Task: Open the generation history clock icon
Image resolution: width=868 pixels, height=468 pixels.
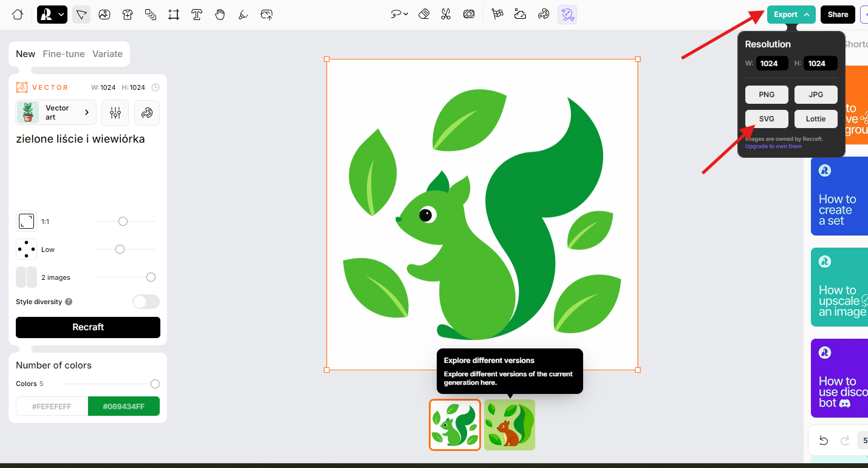Action: pos(155,87)
